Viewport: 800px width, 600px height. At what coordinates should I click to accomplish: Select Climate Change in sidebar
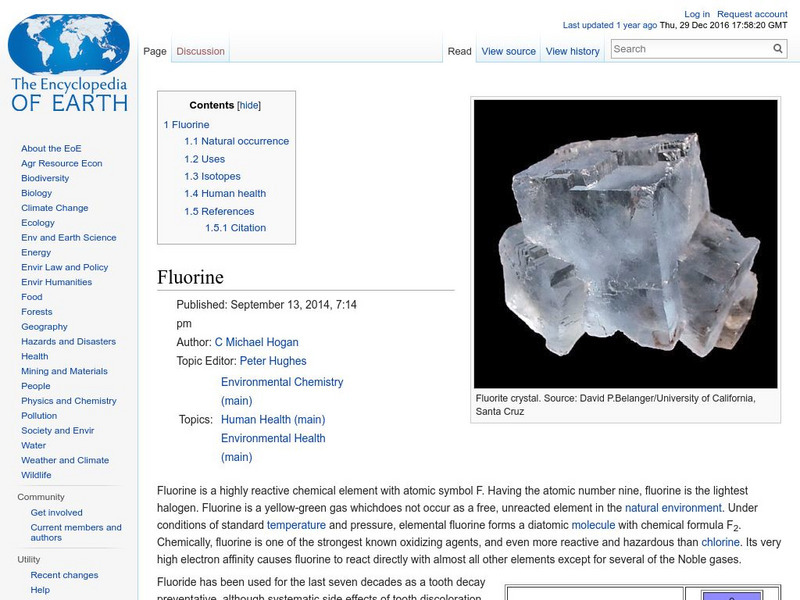click(54, 208)
